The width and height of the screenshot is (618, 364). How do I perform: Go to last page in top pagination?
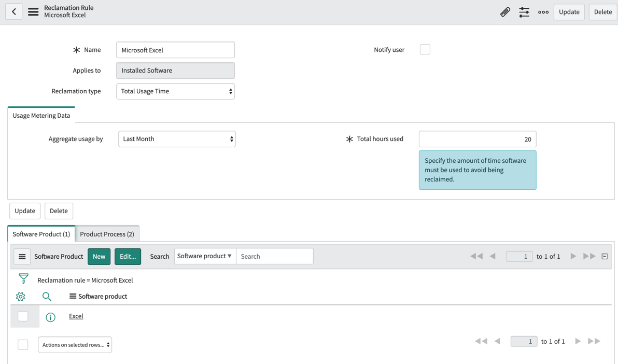[589, 256]
